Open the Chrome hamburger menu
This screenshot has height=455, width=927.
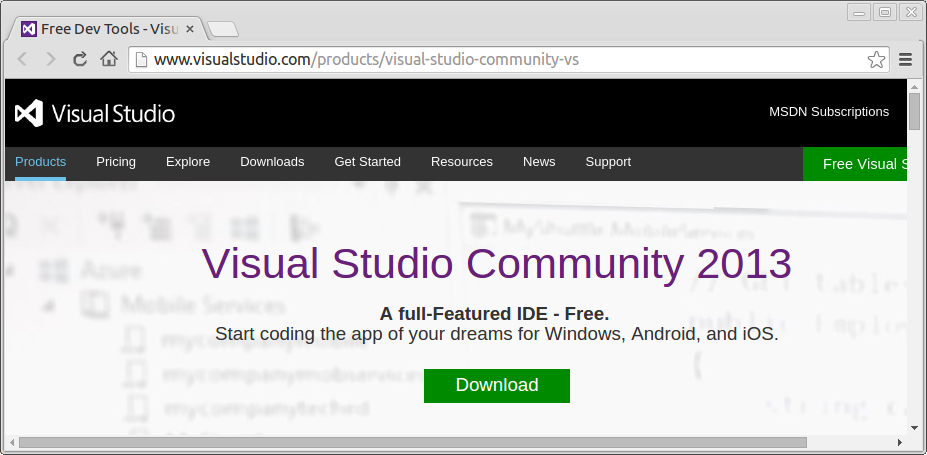pos(905,60)
